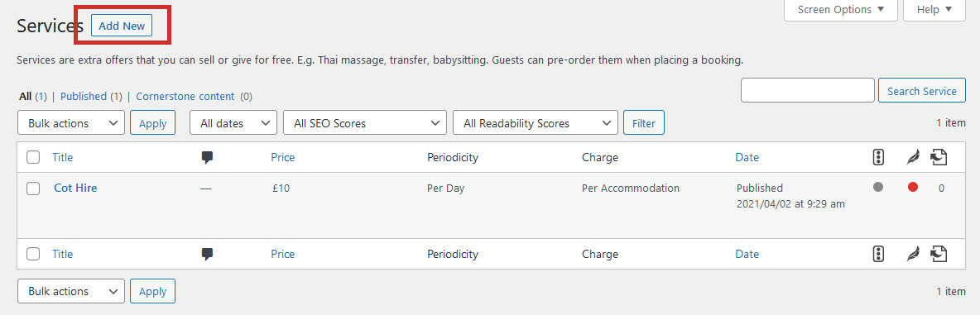The height and width of the screenshot is (315, 980).
Task: Click the SEO score traffic-light icon in header
Action: pyautogui.click(x=878, y=158)
